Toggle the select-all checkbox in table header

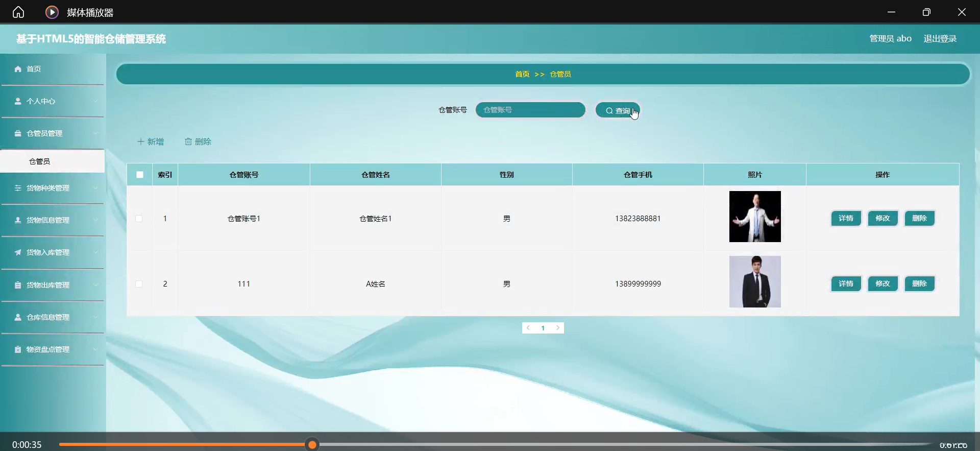click(x=140, y=175)
